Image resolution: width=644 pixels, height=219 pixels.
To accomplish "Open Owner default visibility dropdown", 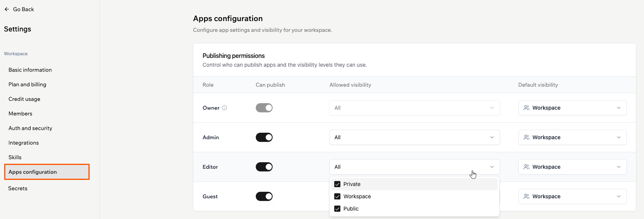I will (x=572, y=108).
